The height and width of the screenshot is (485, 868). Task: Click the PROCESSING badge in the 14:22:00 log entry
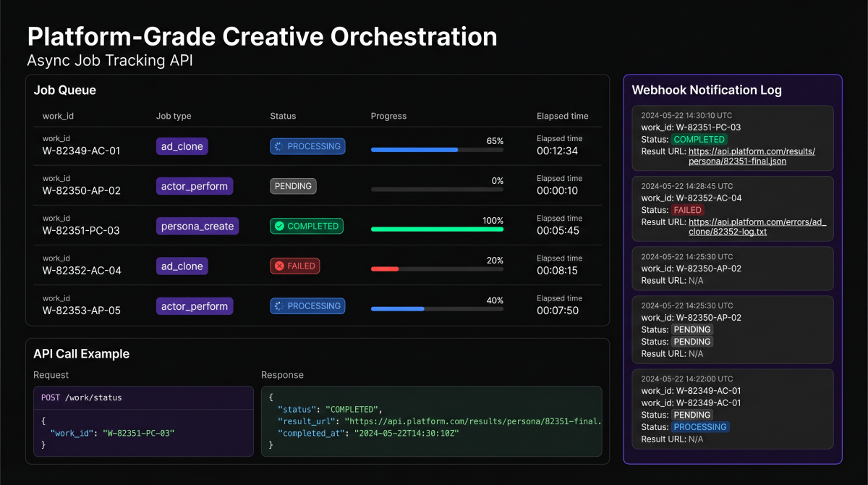point(700,426)
